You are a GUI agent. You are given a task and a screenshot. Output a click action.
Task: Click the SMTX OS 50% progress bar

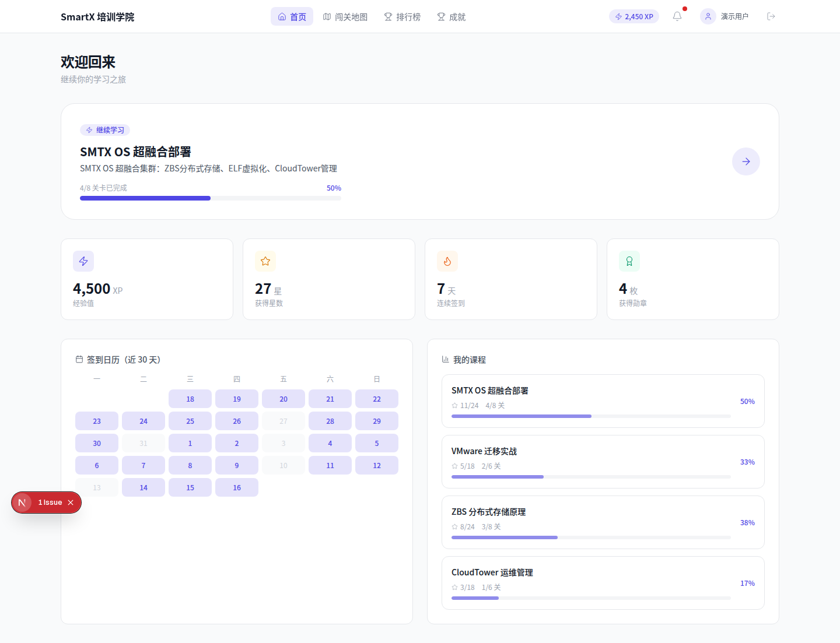point(210,198)
